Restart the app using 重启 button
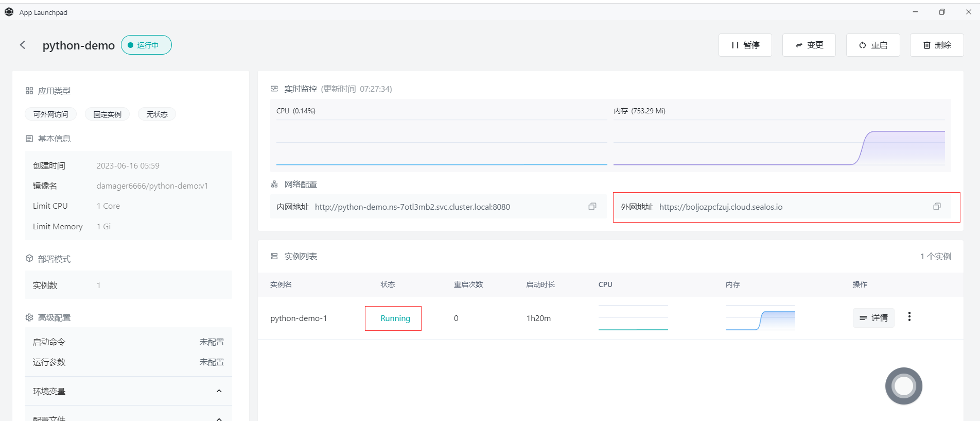Screen dimensions: 980x421 [x=872, y=45]
